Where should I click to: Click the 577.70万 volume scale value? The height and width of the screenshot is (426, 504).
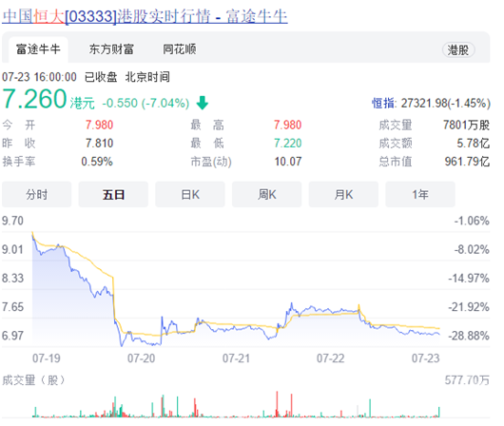[467, 380]
